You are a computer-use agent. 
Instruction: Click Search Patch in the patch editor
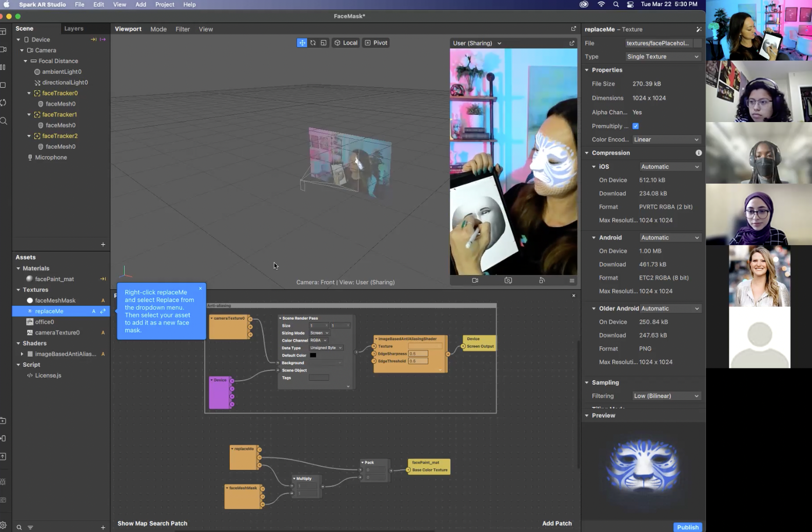(x=168, y=523)
